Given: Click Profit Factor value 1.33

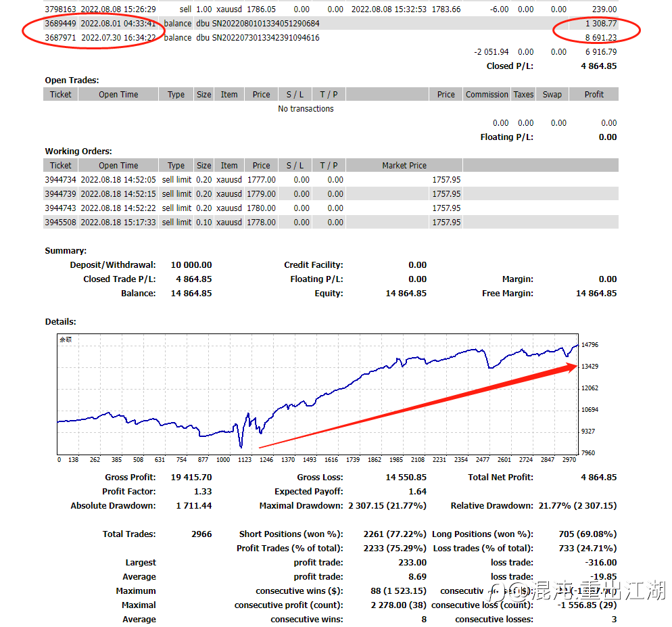Looking at the screenshot, I should click(x=203, y=491).
